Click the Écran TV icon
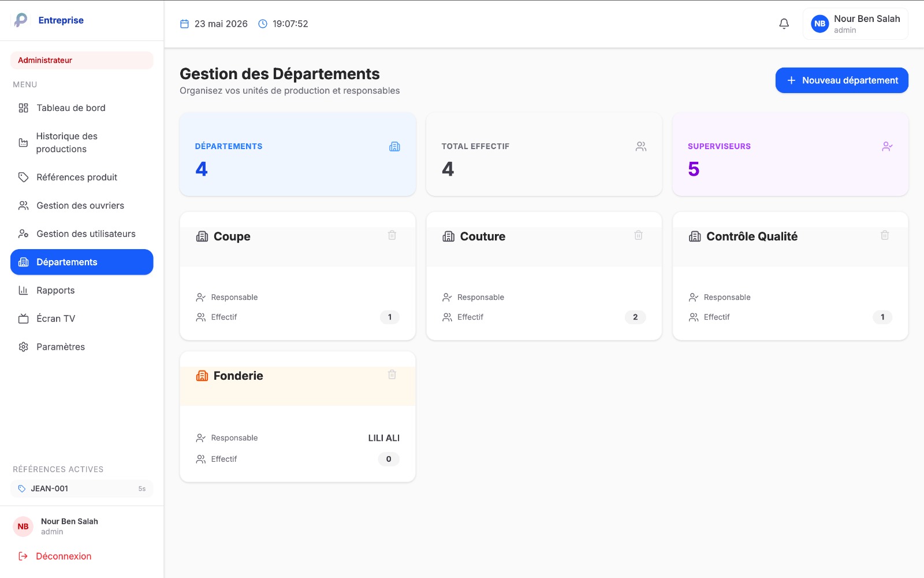This screenshot has width=924, height=578. (x=23, y=318)
